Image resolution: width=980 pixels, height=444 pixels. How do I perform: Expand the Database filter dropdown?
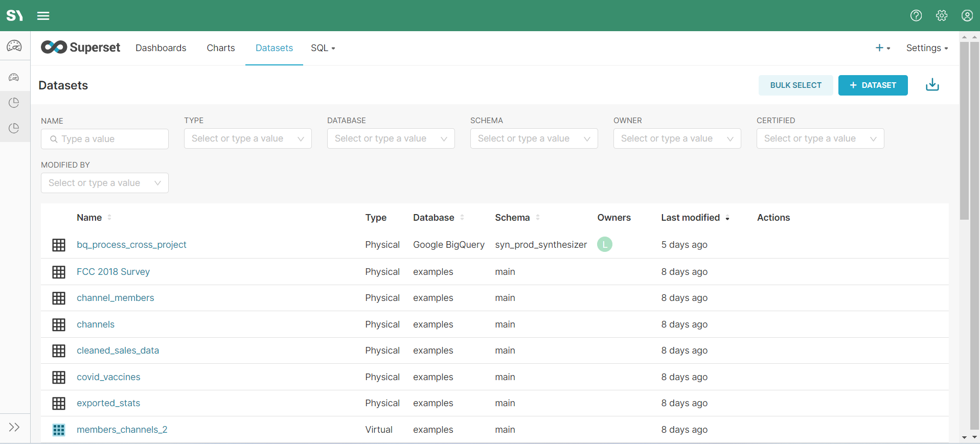391,138
